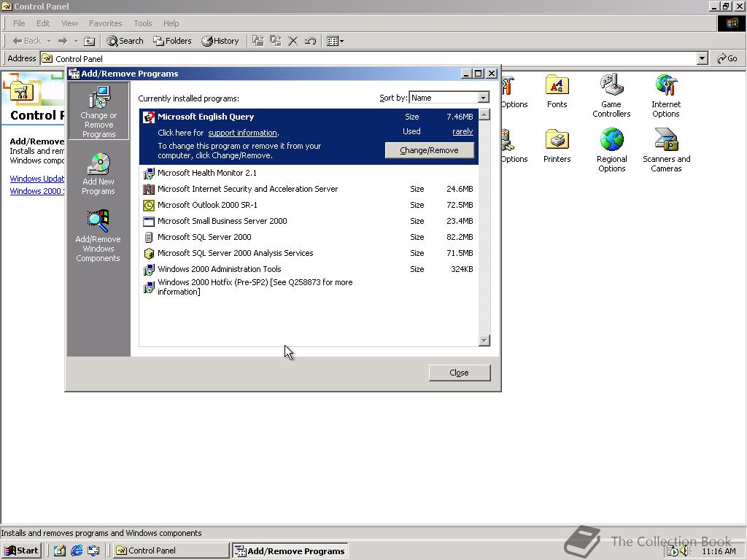The image size is (747, 560).
Task: Select Microsoft Outlook 2000 SR-1 entry
Action: pos(309,205)
